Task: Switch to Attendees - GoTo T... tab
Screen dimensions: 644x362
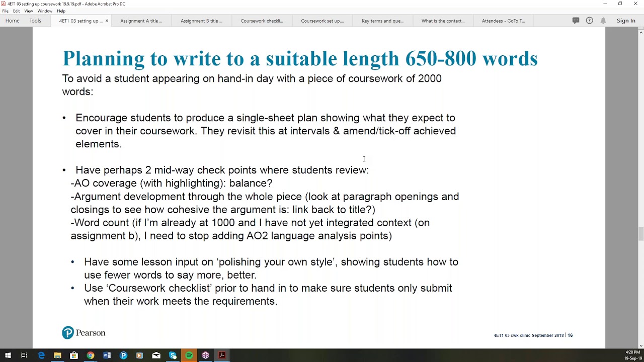Action: 503,21
